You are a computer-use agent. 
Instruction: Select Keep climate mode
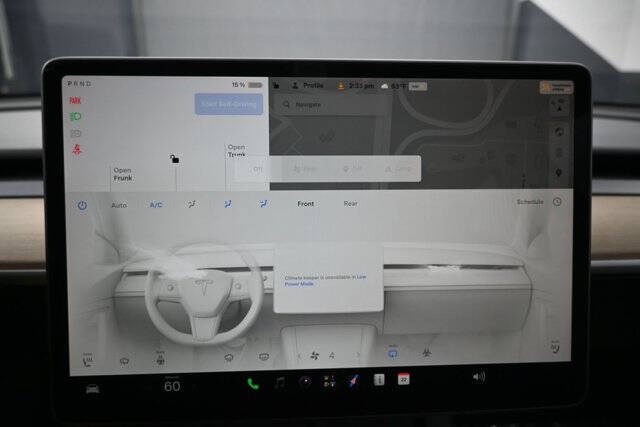(x=305, y=169)
